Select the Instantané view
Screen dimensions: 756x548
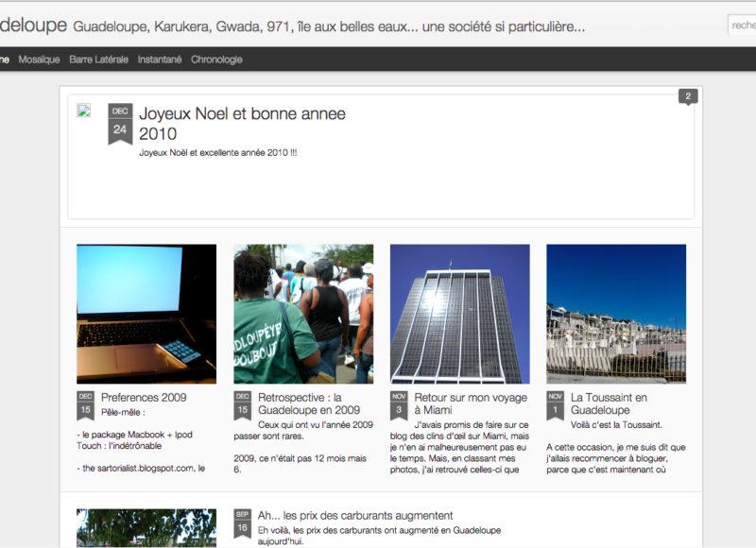click(160, 60)
